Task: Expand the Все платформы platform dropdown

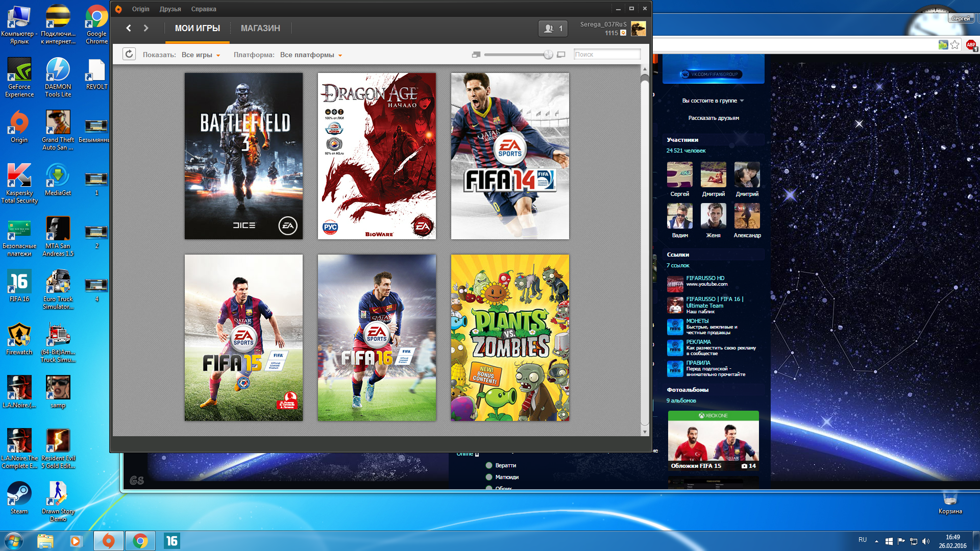Action: pyautogui.click(x=311, y=55)
